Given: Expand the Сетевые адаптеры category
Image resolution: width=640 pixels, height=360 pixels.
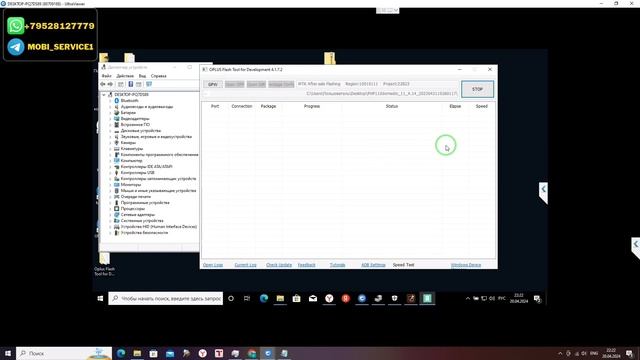Looking at the screenshot, I should (110, 215).
